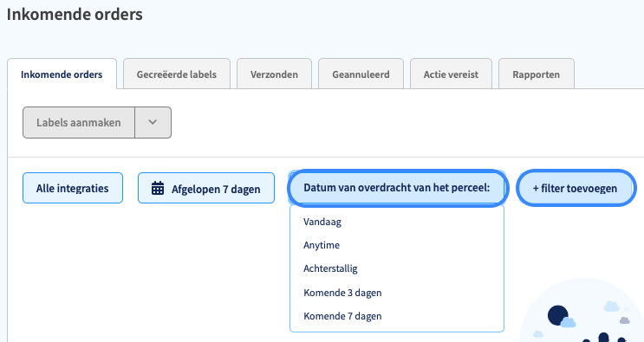Open the Verzonden tab
The image size is (644, 342).
pos(274,74)
